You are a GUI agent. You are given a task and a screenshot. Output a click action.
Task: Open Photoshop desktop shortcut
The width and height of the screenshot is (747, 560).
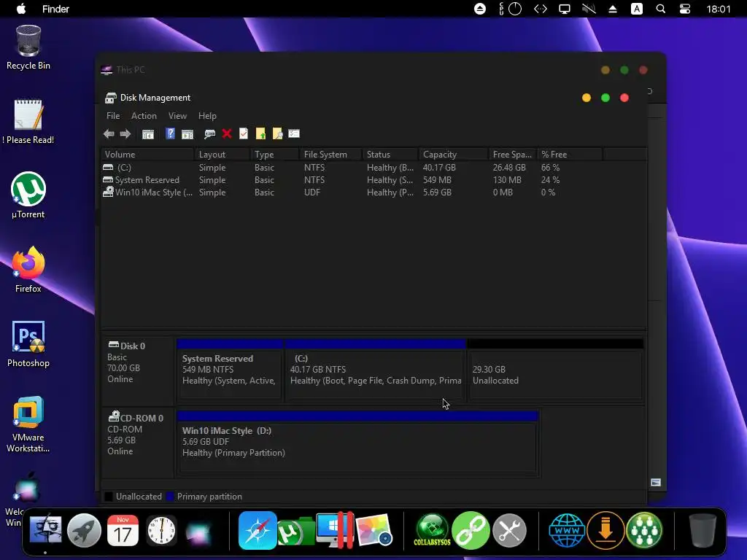(x=28, y=344)
